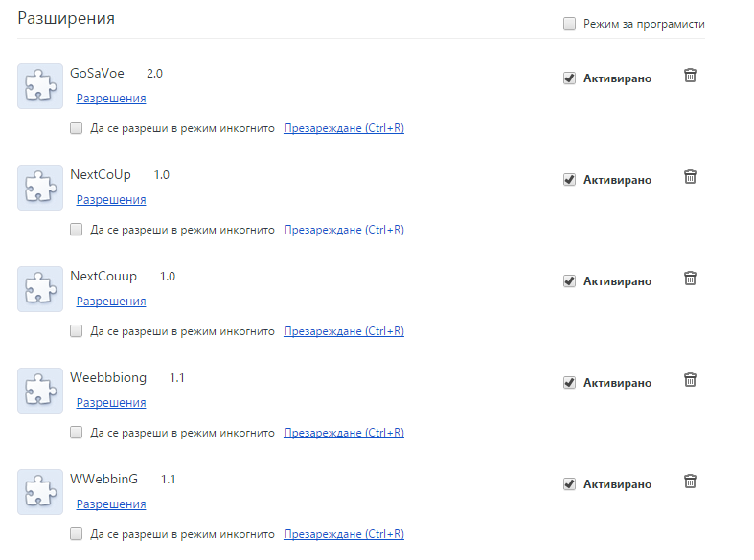This screenshot has height=560, width=754.
Task: Disable the GoSaVoe Активирано checkbox
Action: [x=569, y=78]
